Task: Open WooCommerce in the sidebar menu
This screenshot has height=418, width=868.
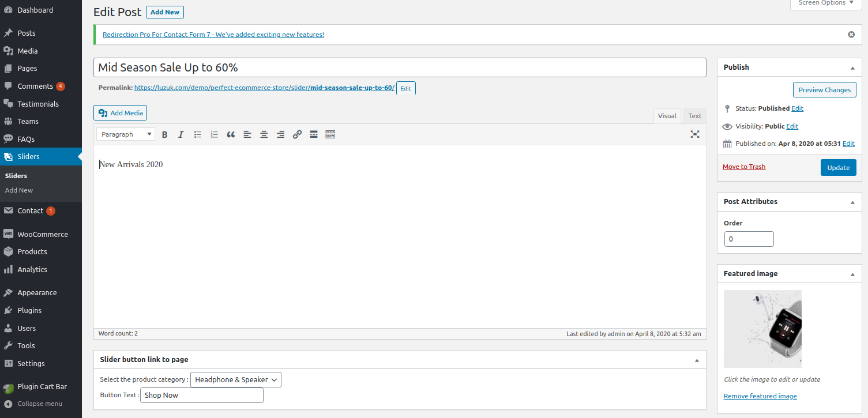Action: [x=42, y=234]
